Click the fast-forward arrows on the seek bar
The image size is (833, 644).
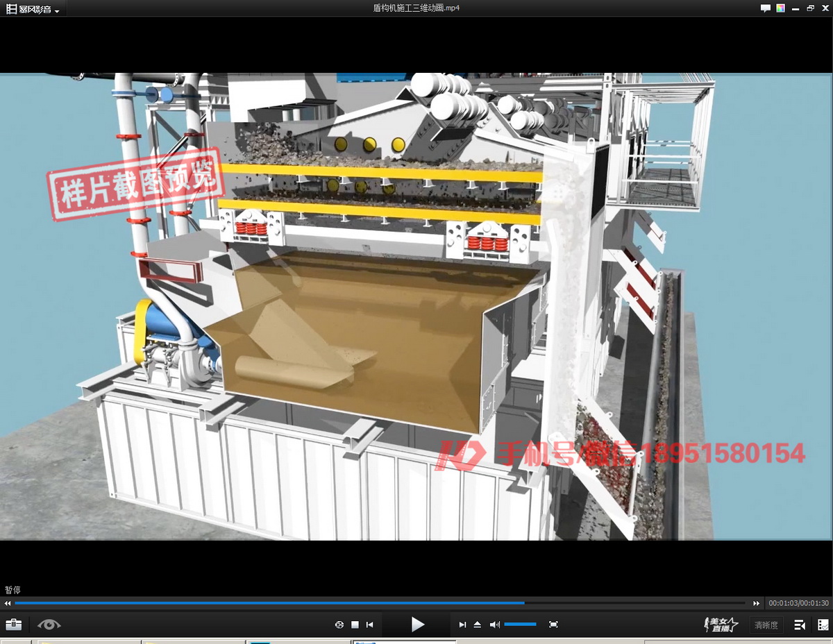757,604
